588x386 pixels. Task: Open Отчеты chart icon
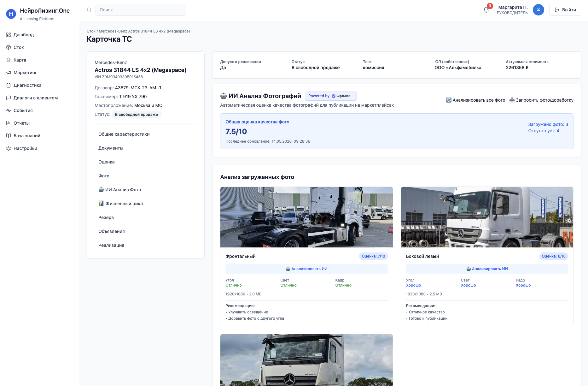pos(9,123)
